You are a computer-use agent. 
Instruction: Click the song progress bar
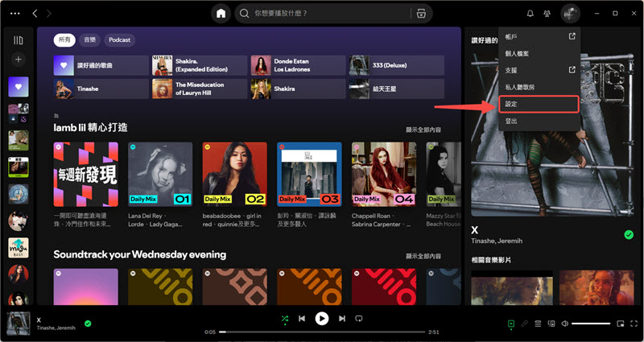coord(322,332)
